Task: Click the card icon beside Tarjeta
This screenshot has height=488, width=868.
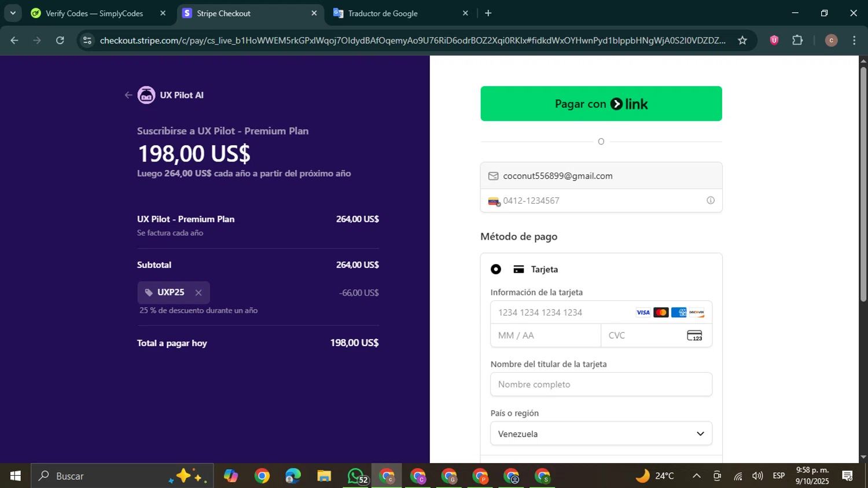Action: pyautogui.click(x=518, y=269)
